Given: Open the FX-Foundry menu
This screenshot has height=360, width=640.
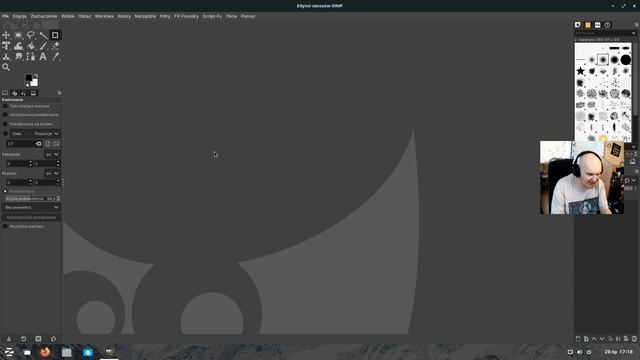Looking at the screenshot, I should 186,16.
